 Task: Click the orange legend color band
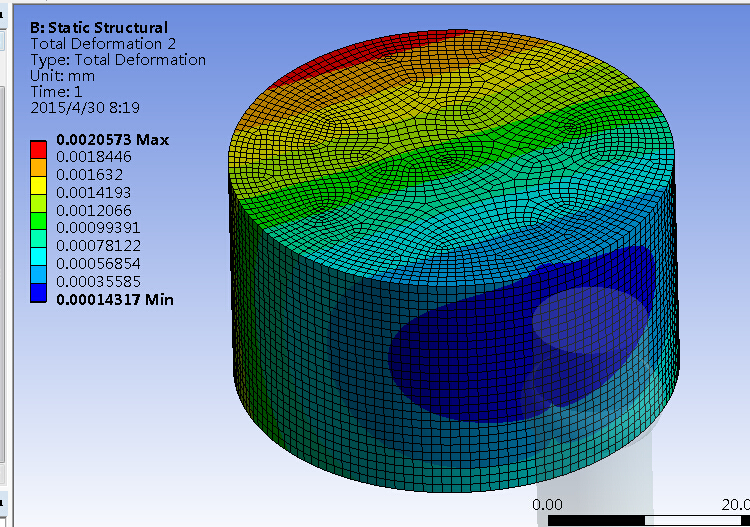(38, 167)
